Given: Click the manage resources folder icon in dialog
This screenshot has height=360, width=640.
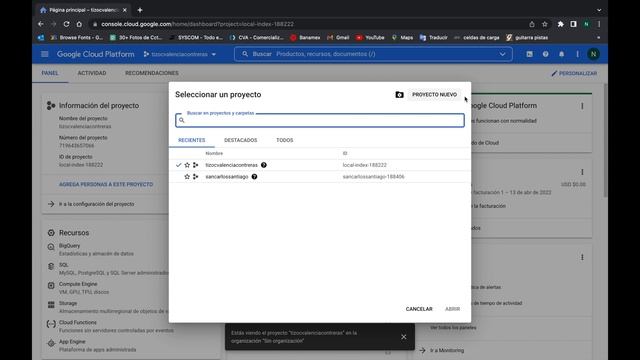Looking at the screenshot, I should coord(399,95).
